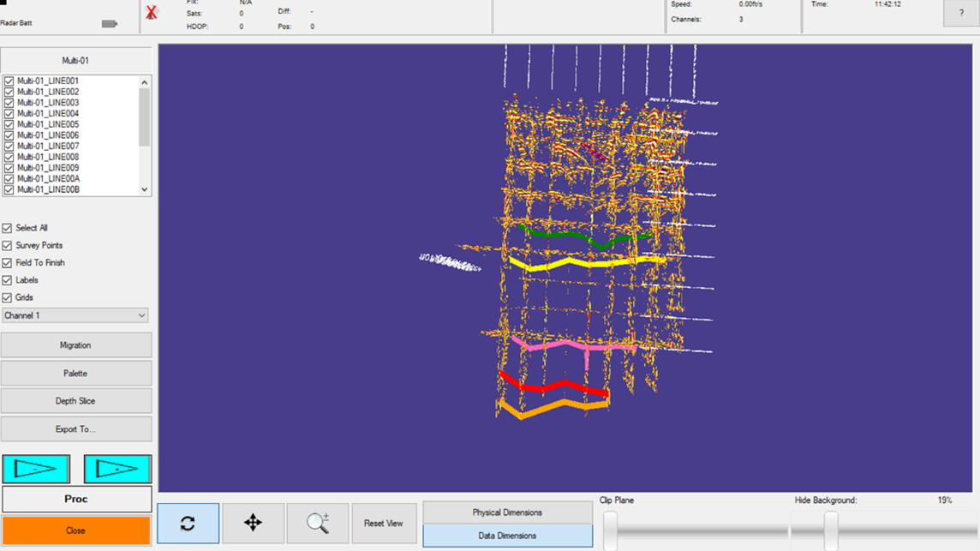Image resolution: width=980 pixels, height=551 pixels.
Task: Select the zoom magnifier tool
Action: pos(318,523)
